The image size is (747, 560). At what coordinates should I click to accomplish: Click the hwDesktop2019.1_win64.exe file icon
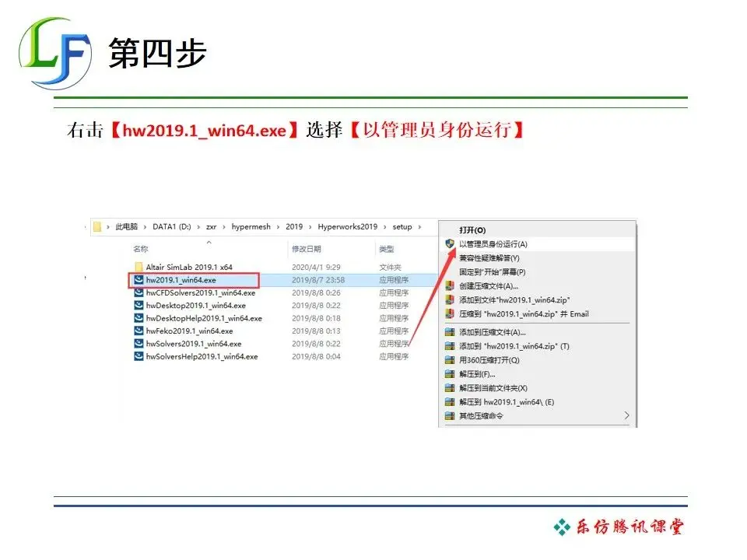[139, 305]
